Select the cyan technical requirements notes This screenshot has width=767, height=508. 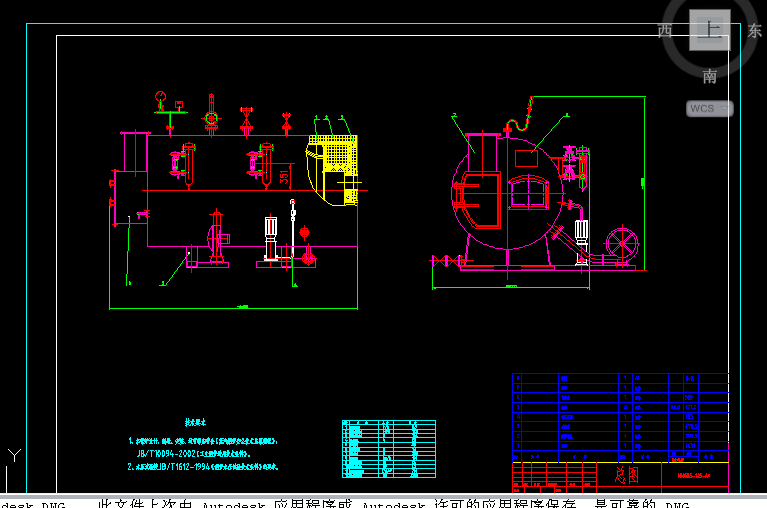pyautogui.click(x=203, y=453)
